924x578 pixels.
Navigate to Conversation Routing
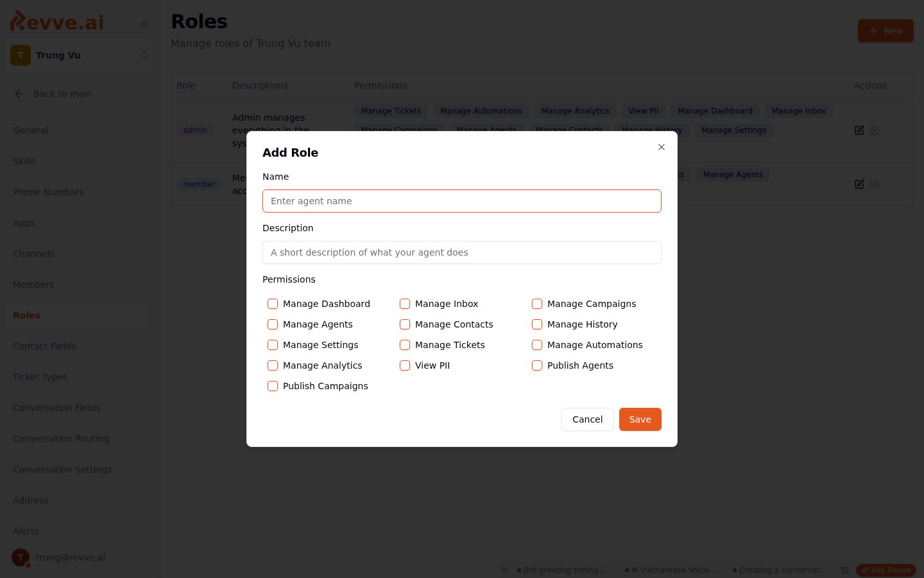pos(77,439)
